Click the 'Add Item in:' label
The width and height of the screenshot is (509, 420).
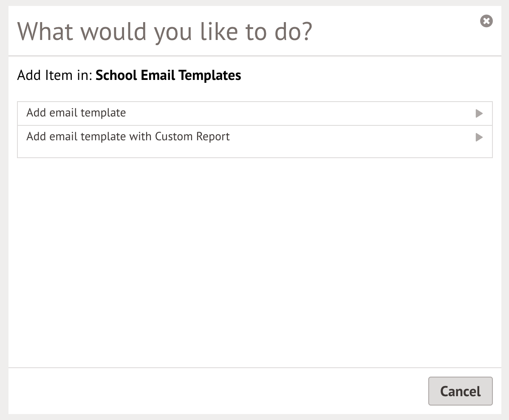pyautogui.click(x=54, y=76)
